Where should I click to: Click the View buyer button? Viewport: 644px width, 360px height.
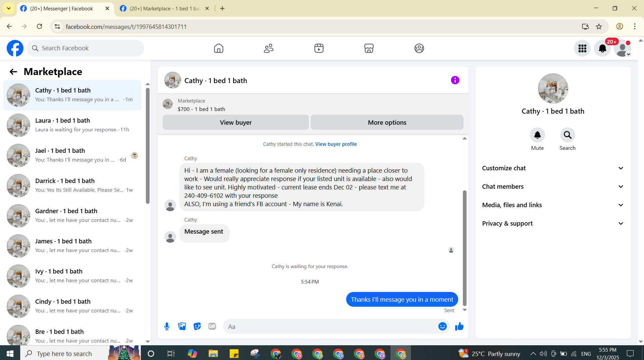click(236, 122)
